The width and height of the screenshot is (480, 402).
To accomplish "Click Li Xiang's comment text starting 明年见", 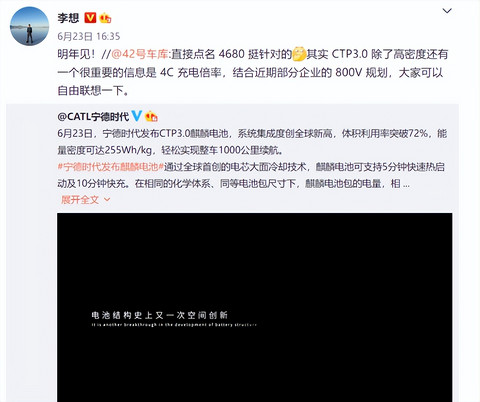I will pos(253,72).
